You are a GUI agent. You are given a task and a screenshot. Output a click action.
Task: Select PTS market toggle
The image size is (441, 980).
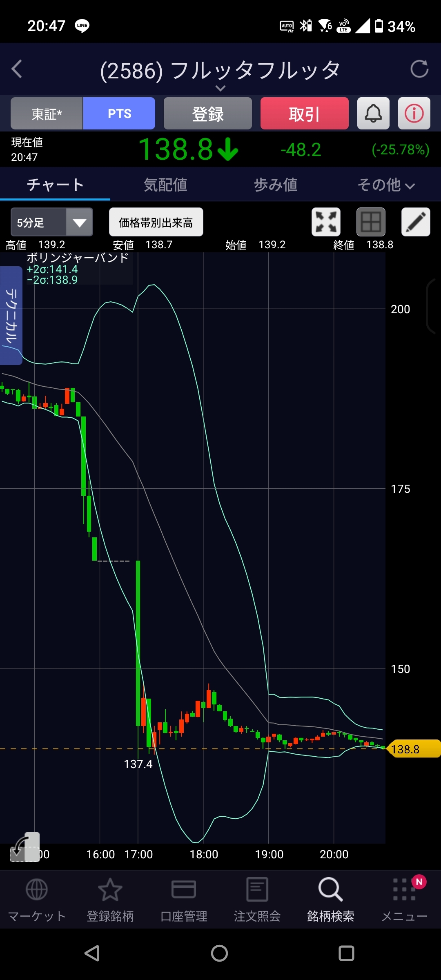pyautogui.click(x=119, y=114)
